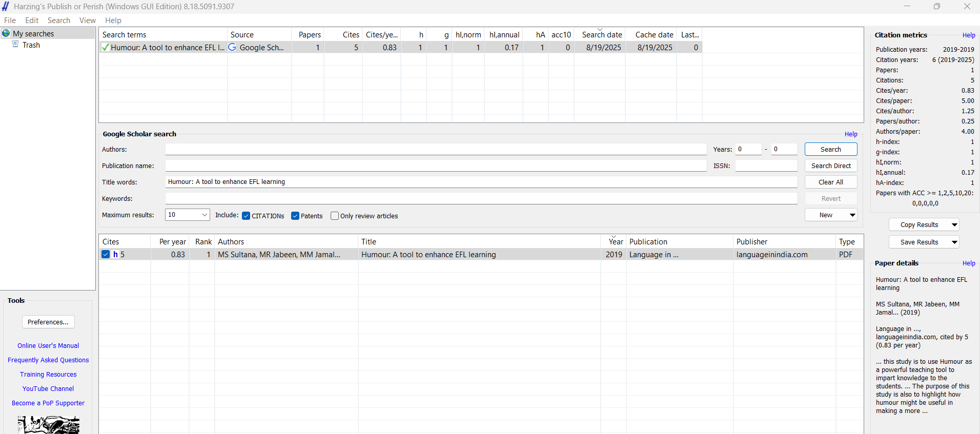Click Help link in Google Scholar search panel

851,134
